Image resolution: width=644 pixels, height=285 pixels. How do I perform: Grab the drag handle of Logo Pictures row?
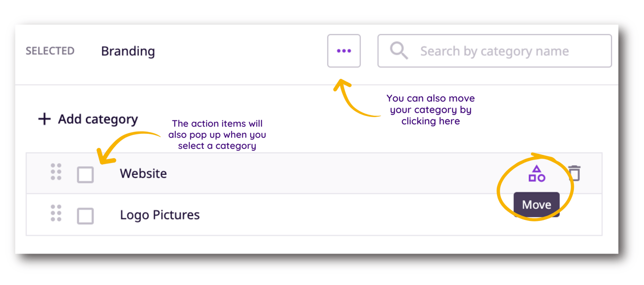coord(56,213)
